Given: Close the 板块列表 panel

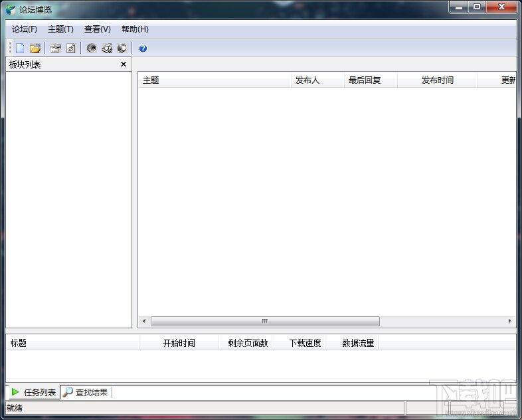Looking at the screenshot, I should [x=124, y=64].
